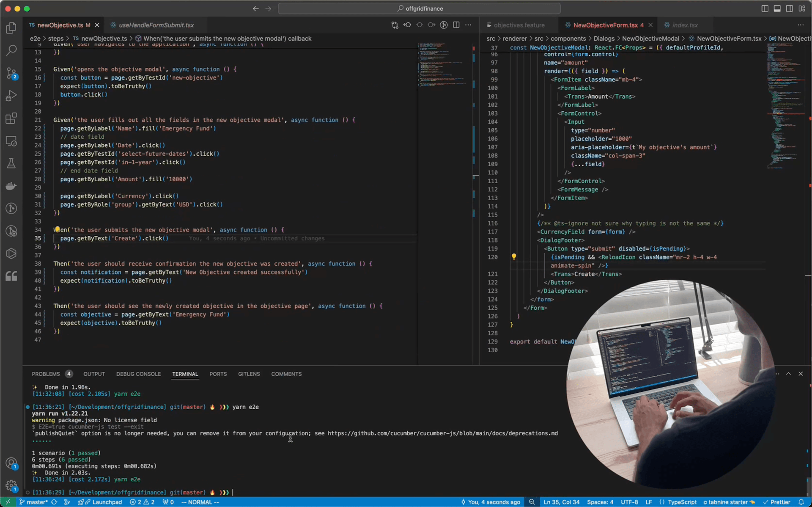Screen dimensions: 812x507
Task: Switch to the Output tab in terminal
Action: click(93, 374)
